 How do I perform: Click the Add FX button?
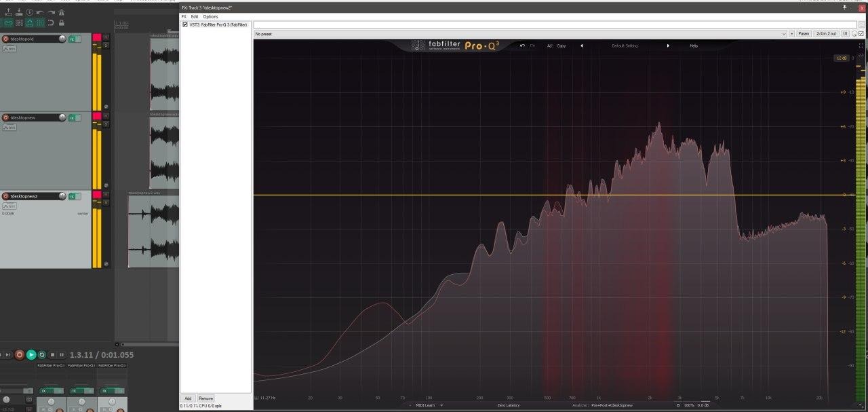pyautogui.click(x=188, y=398)
